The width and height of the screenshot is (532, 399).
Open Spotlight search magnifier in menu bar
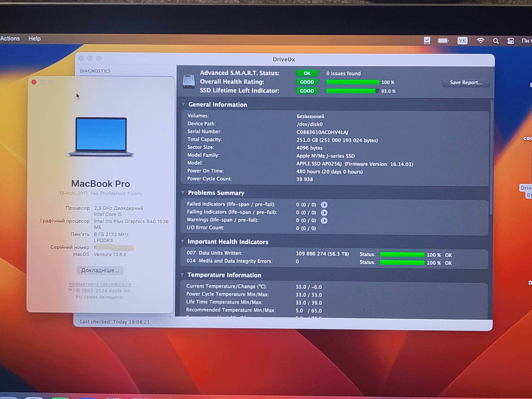[496, 41]
